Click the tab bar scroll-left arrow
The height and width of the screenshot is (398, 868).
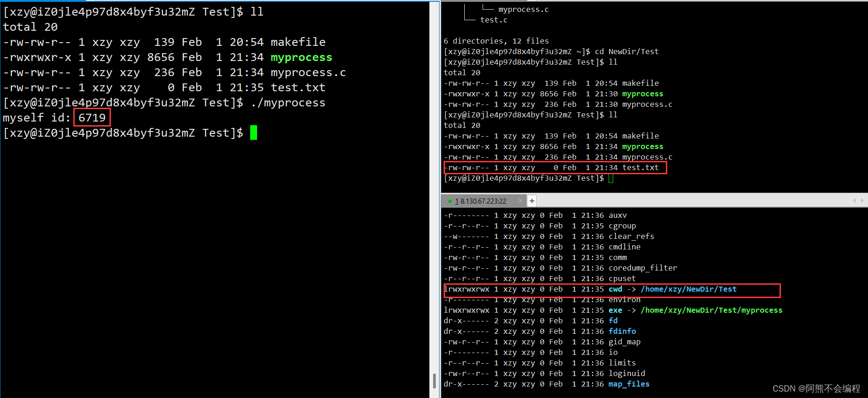(x=854, y=200)
